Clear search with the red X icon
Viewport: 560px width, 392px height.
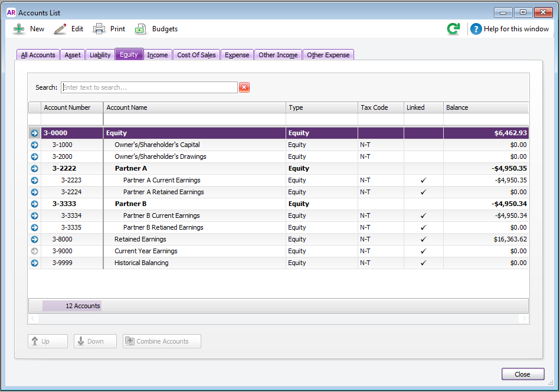coord(244,87)
